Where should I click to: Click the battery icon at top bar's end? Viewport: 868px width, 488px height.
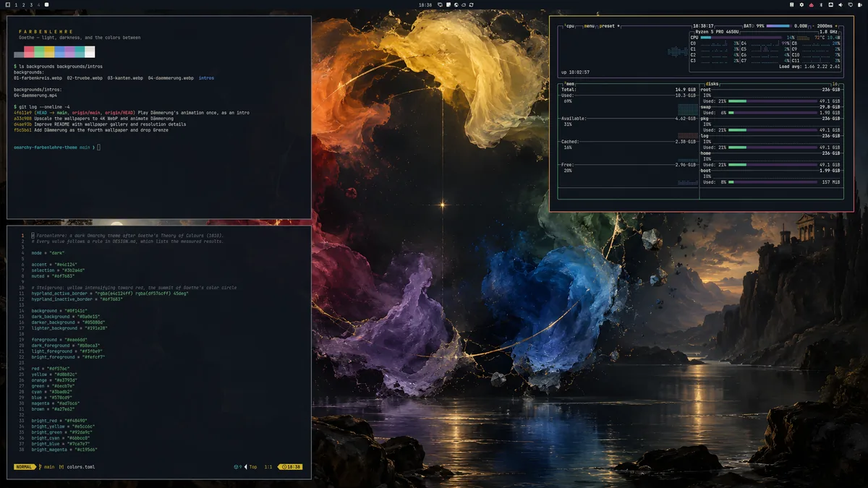click(x=859, y=4)
